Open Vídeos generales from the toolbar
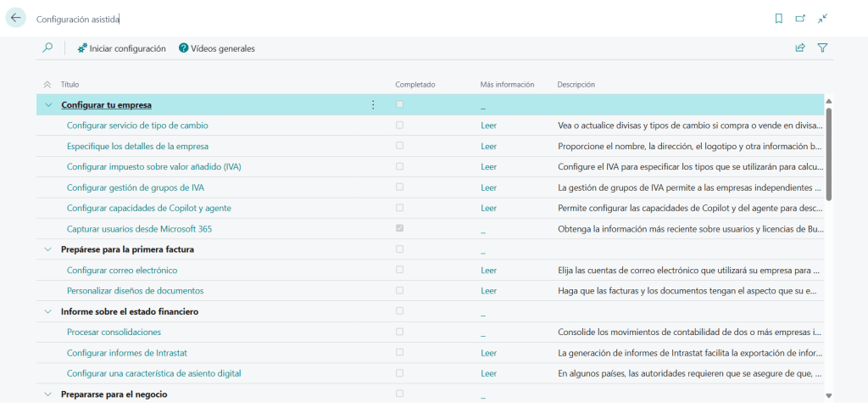This screenshot has height=408, width=868. 216,48
